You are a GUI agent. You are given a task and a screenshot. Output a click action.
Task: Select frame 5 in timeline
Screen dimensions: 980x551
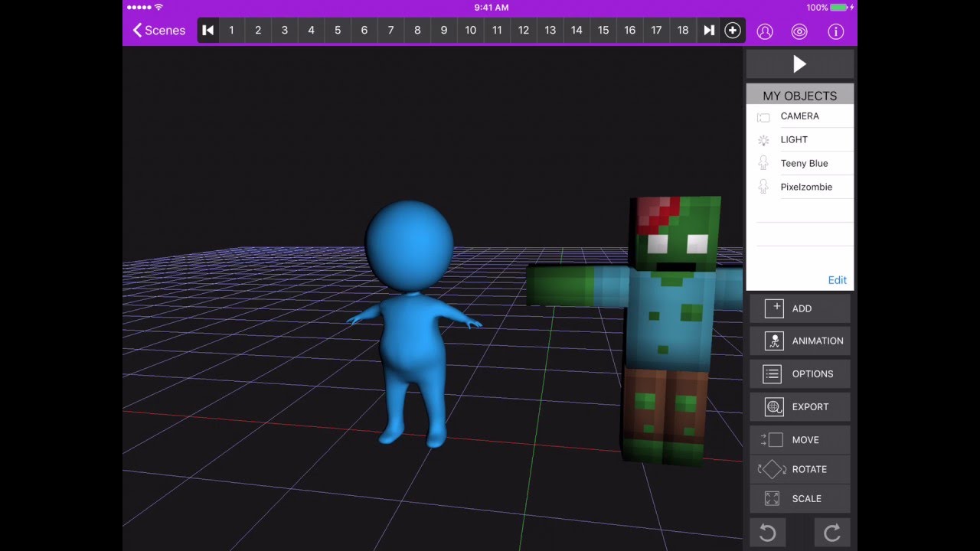[x=338, y=30]
